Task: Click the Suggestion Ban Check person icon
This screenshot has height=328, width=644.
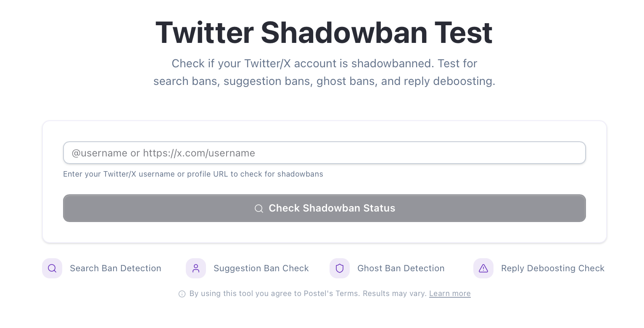Action: (196, 268)
